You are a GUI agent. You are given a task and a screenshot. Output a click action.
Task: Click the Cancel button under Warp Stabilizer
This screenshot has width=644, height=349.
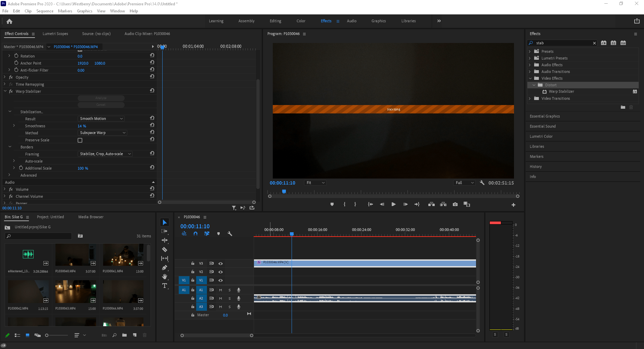[101, 105]
